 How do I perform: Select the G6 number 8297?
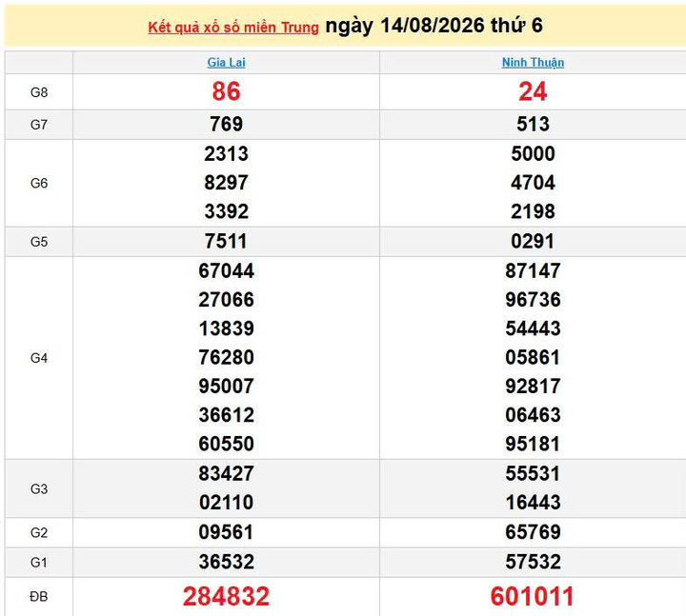226,183
